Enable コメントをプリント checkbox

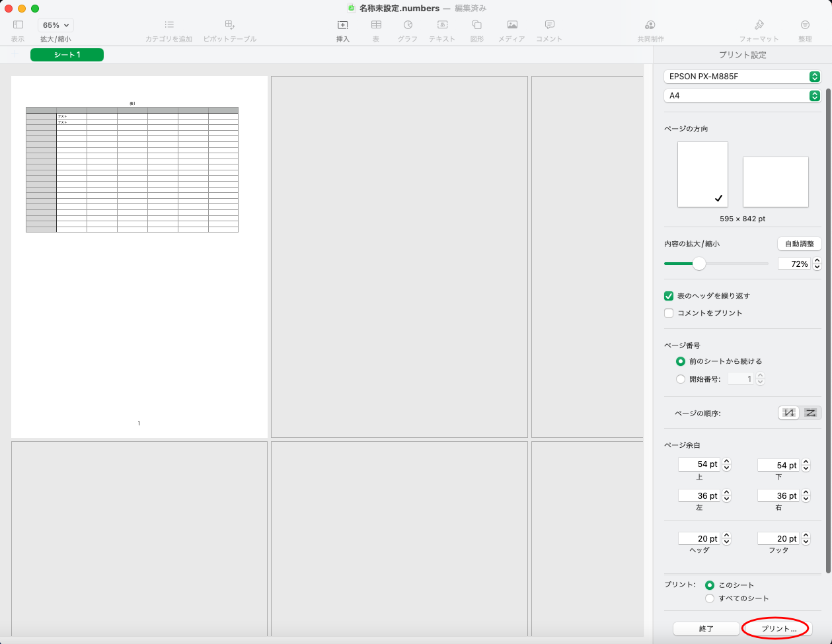coord(669,313)
